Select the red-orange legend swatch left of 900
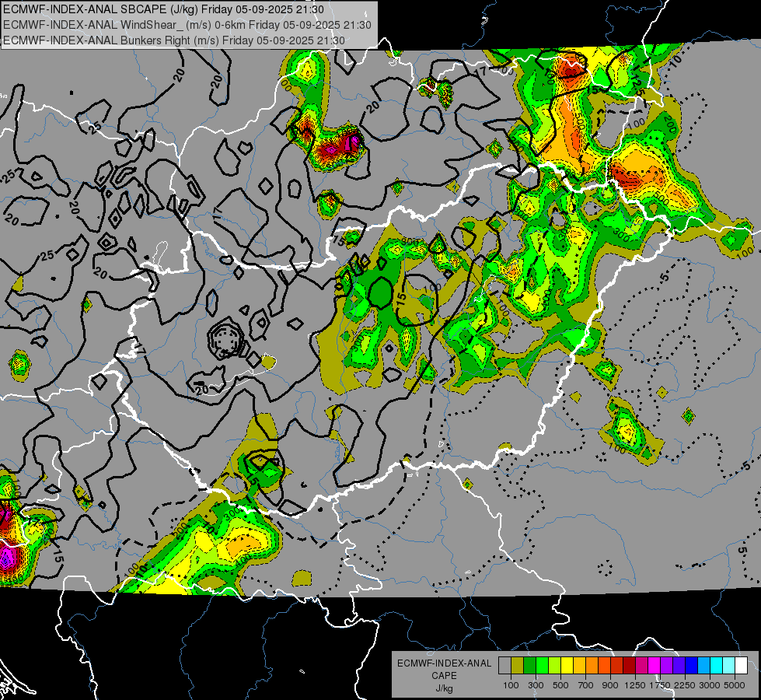This screenshot has height=700, width=761. pyautogui.click(x=604, y=666)
